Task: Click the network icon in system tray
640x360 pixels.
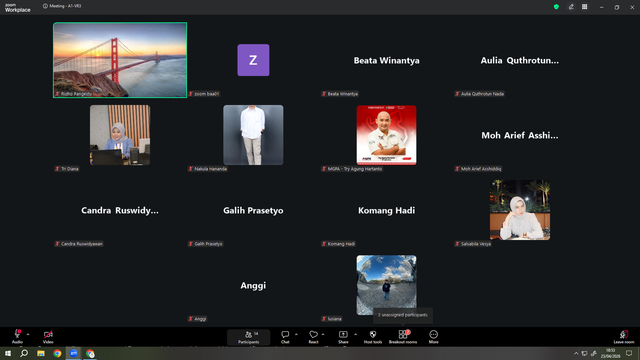Action: (x=584, y=353)
